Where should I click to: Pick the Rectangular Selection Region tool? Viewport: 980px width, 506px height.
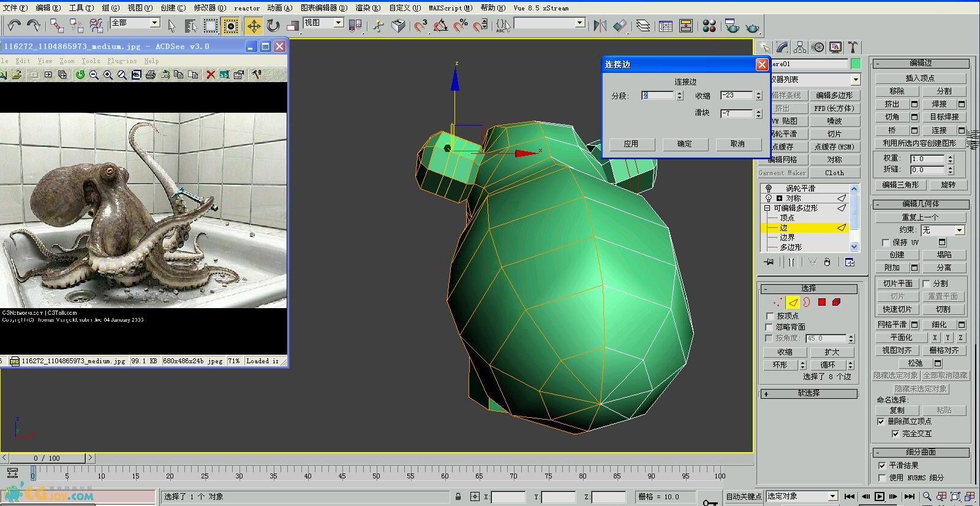211,26
